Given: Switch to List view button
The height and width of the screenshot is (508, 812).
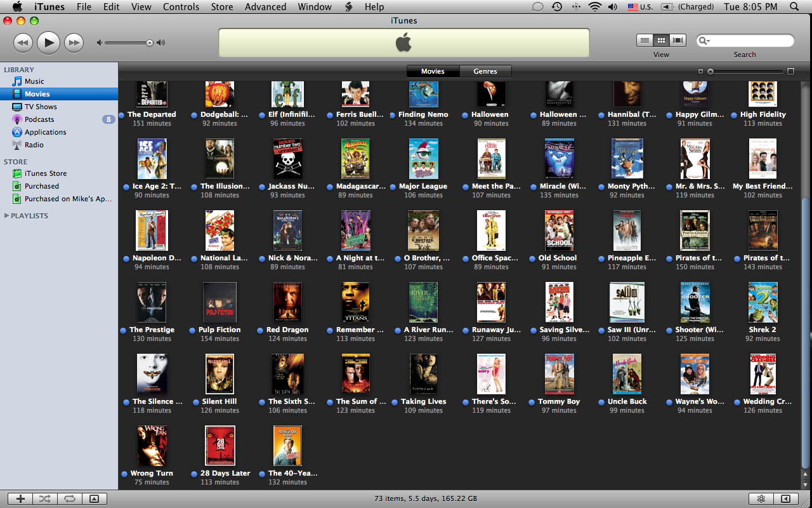Looking at the screenshot, I should coord(645,41).
